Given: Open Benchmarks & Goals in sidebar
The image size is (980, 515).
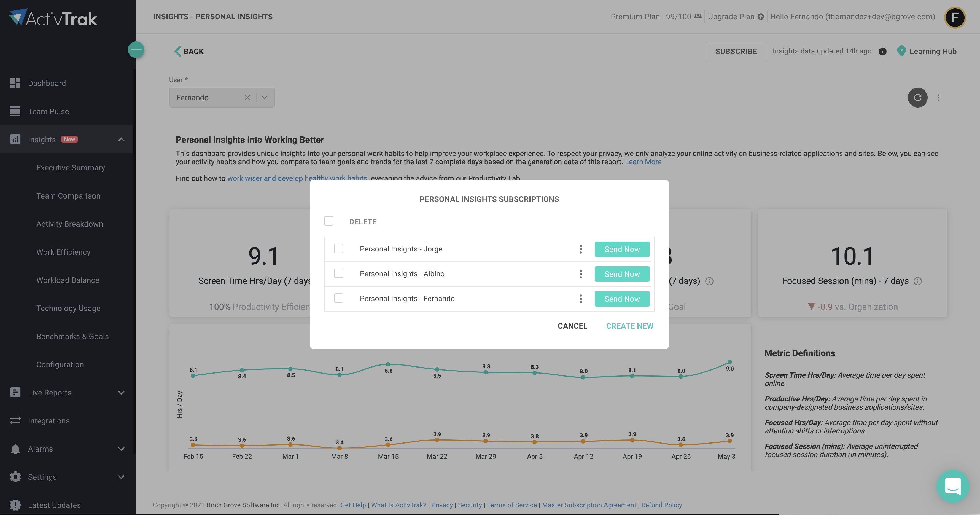Looking at the screenshot, I should click(x=73, y=336).
